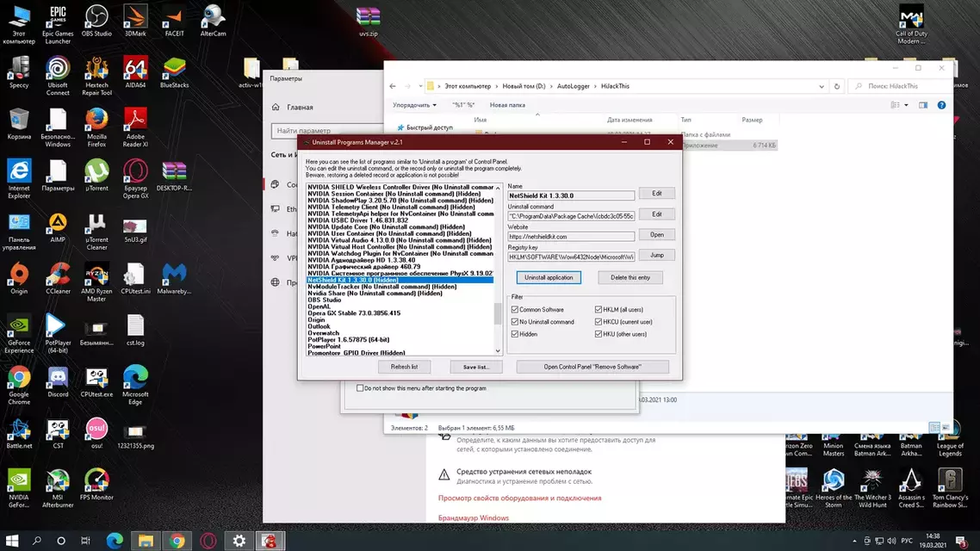
Task: Toggle Common Software filter checkbox
Action: (515, 310)
